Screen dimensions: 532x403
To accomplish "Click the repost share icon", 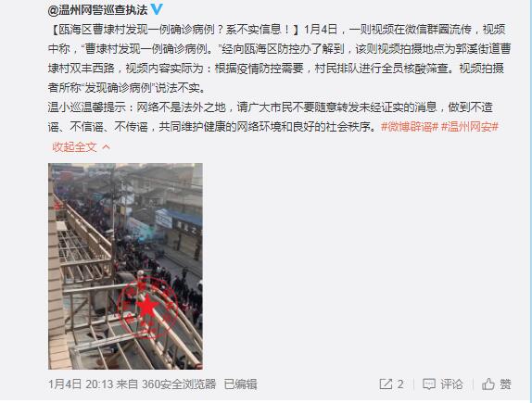I will [386, 384].
